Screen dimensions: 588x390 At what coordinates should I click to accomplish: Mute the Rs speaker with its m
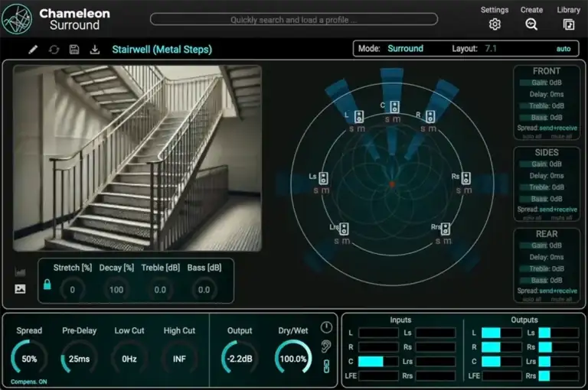tap(468, 190)
